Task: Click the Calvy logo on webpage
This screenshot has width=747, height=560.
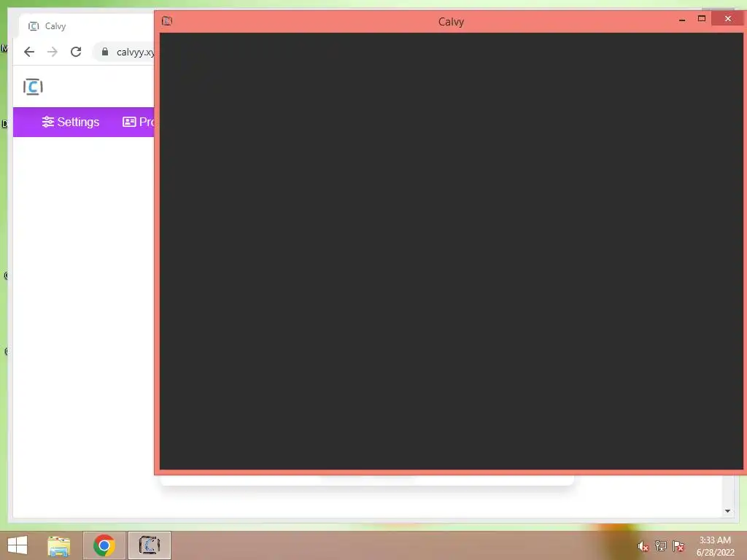Action: click(x=33, y=87)
